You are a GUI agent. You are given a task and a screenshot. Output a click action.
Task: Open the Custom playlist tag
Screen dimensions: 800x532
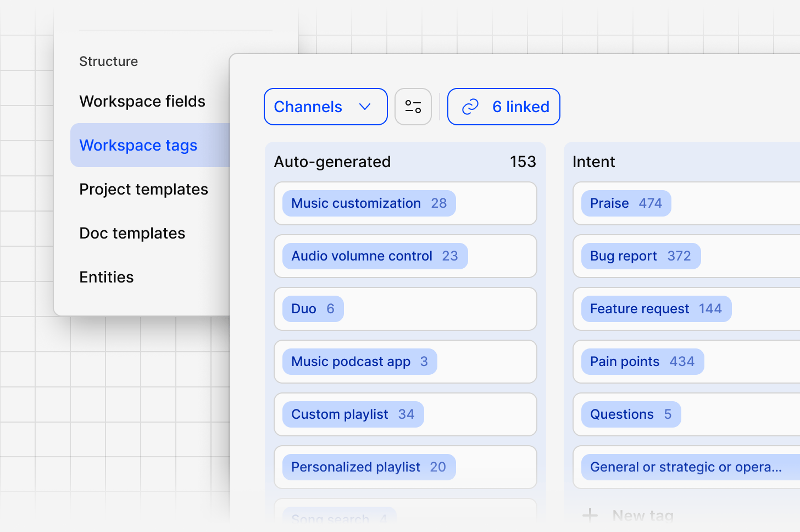click(353, 414)
